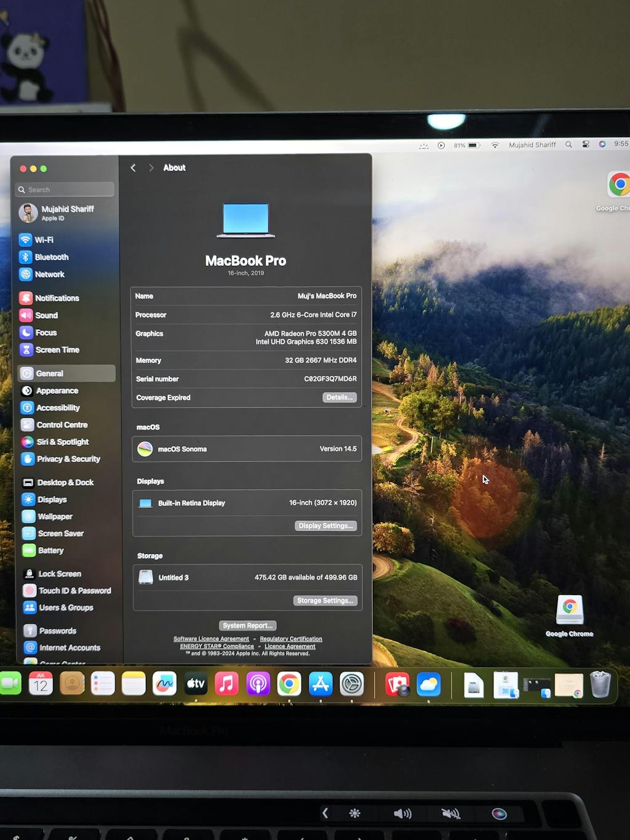Image resolution: width=630 pixels, height=840 pixels.
Task: Select Lock Screen in sidebar
Action: click(x=59, y=574)
